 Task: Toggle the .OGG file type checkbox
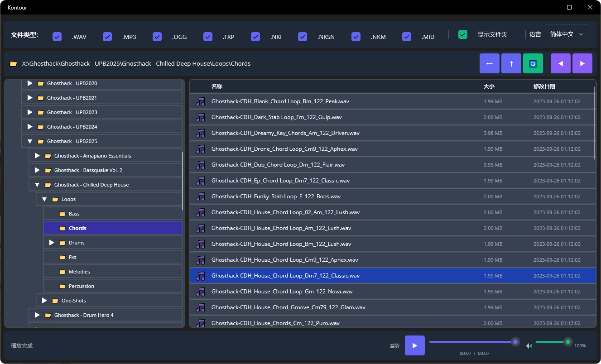click(x=157, y=37)
